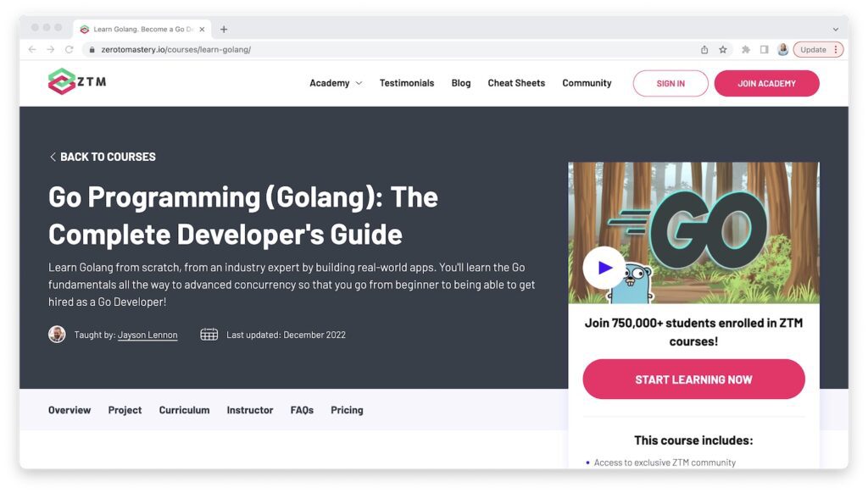Open the Blog page
This screenshot has height=493, width=868.
[461, 83]
